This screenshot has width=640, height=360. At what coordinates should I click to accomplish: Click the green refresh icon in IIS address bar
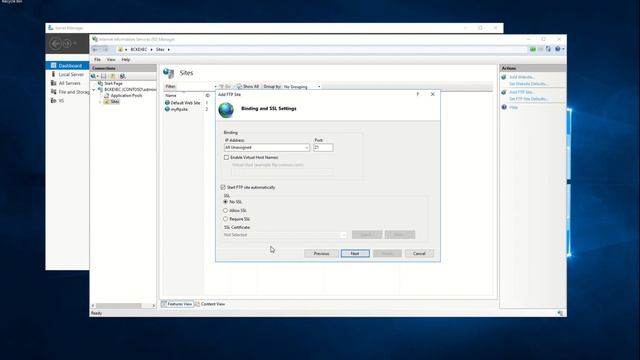point(533,49)
